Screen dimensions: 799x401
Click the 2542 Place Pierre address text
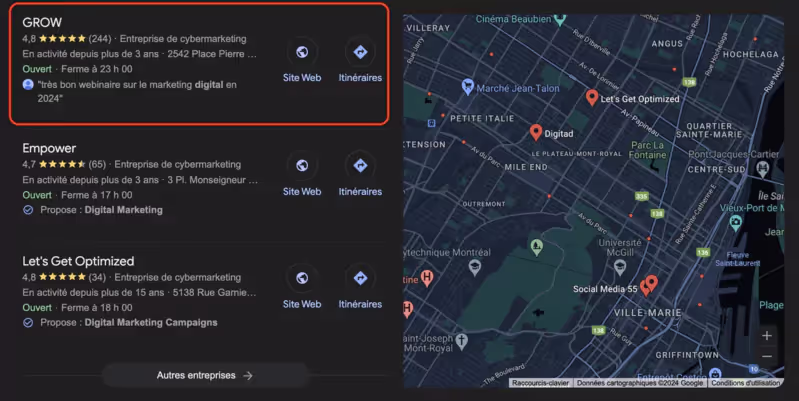tap(212, 54)
